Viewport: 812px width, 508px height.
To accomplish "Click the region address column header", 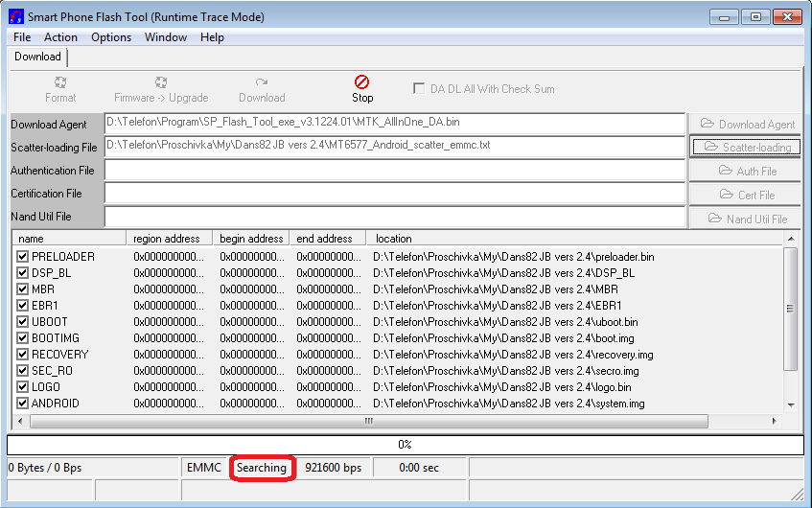I will 170,239.
